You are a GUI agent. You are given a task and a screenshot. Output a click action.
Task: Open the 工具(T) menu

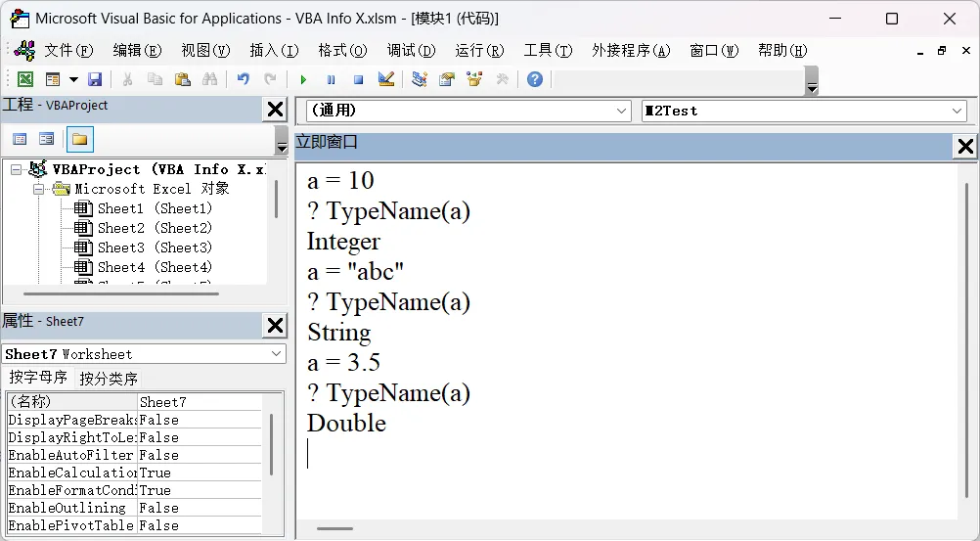coord(548,51)
